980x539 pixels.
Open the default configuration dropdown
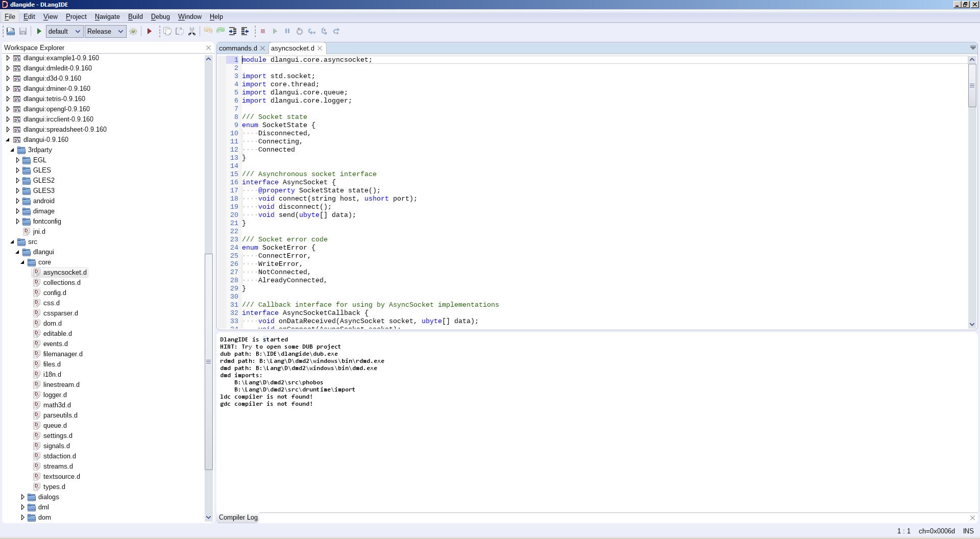pos(64,31)
